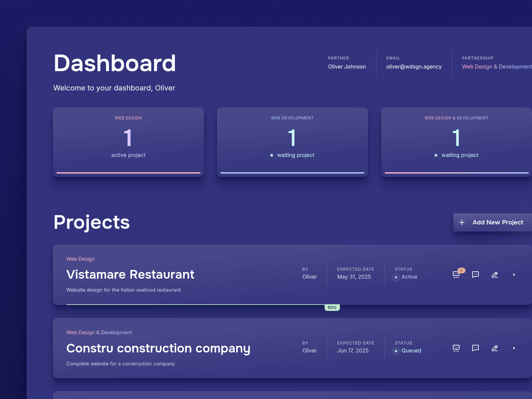Expand Vistamare Restaurant project details arrow
The width and height of the screenshot is (532, 399).
514,275
